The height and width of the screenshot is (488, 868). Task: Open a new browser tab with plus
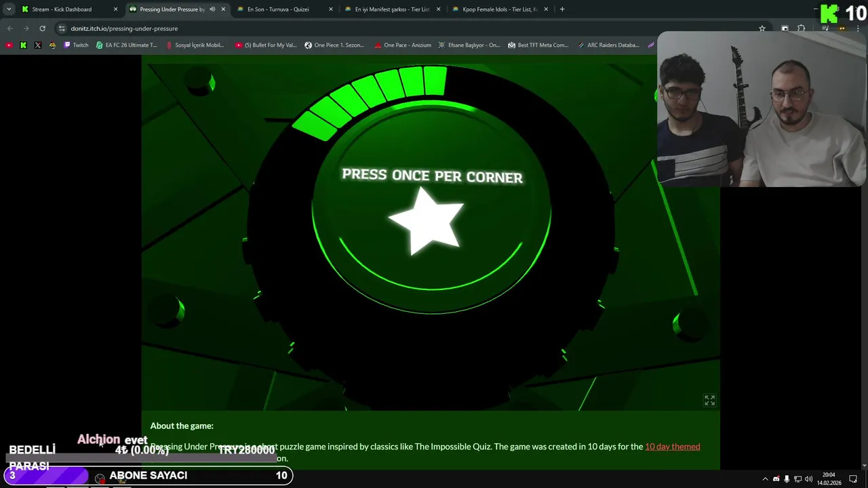(x=562, y=9)
